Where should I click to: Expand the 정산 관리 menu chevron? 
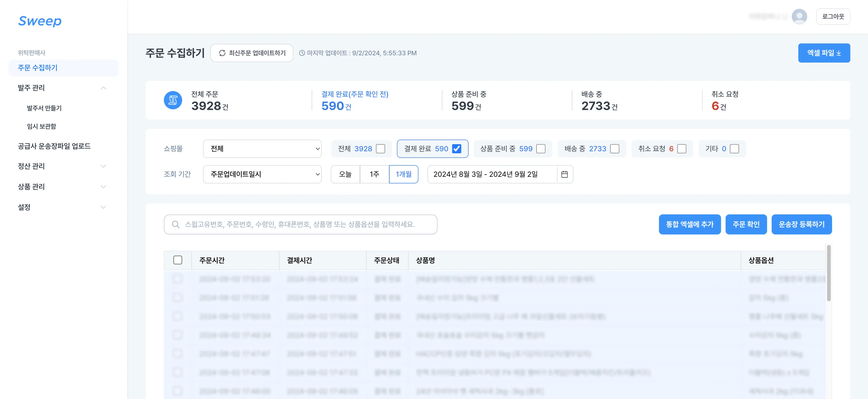[104, 166]
